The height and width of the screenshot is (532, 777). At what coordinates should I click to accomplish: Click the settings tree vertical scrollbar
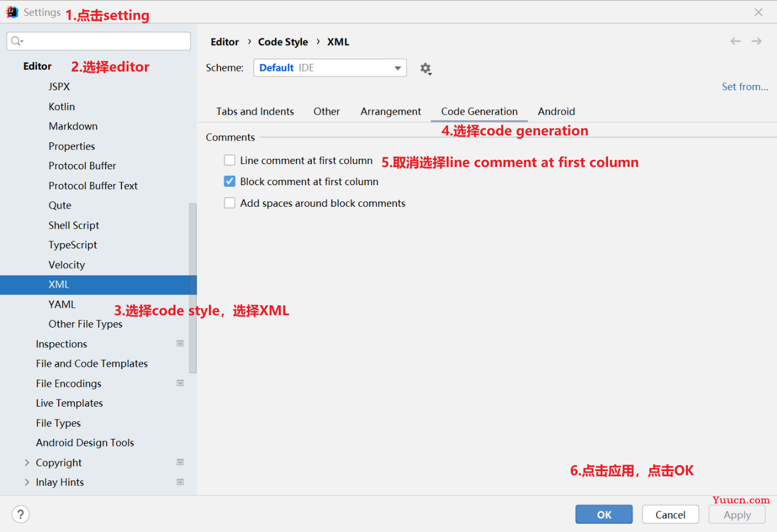tap(193, 288)
